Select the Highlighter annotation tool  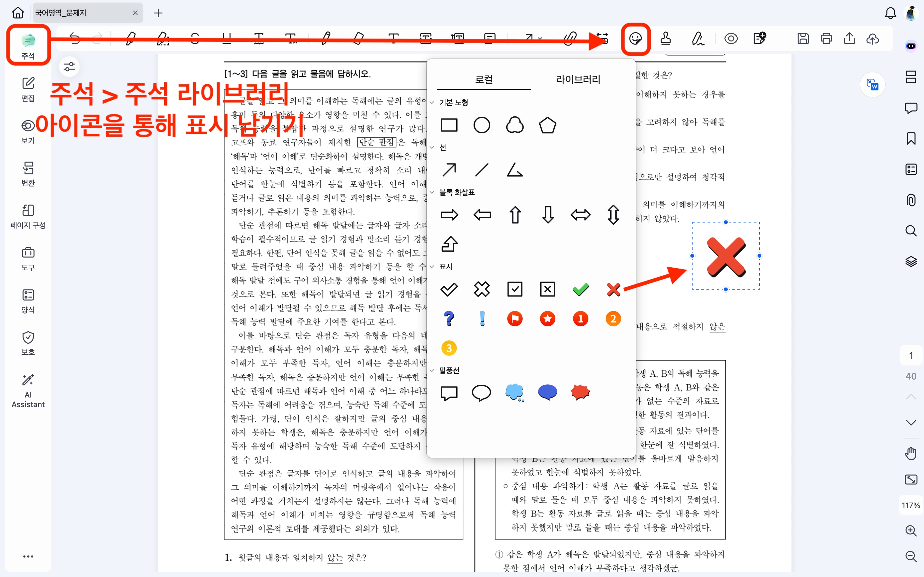(x=130, y=38)
